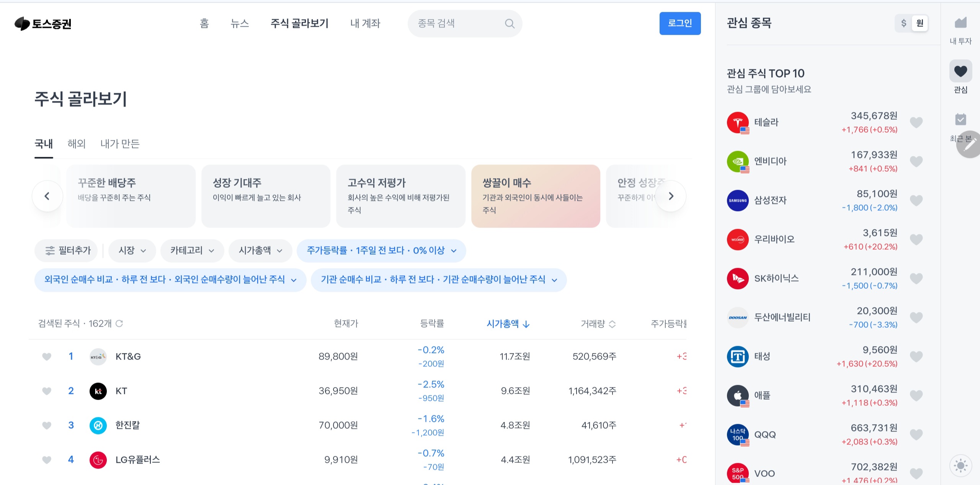Click the 로그인 button
The height and width of the screenshot is (485, 980).
tap(680, 23)
